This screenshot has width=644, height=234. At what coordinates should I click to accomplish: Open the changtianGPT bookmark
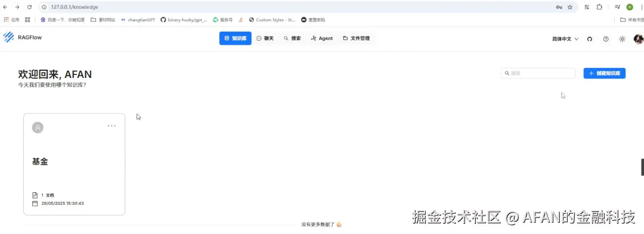tap(138, 20)
